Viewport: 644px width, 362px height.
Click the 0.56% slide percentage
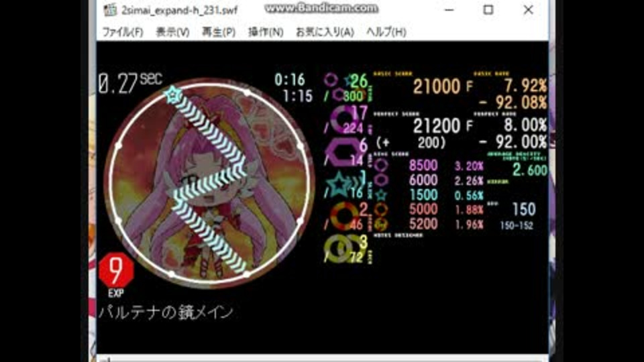coord(469,195)
